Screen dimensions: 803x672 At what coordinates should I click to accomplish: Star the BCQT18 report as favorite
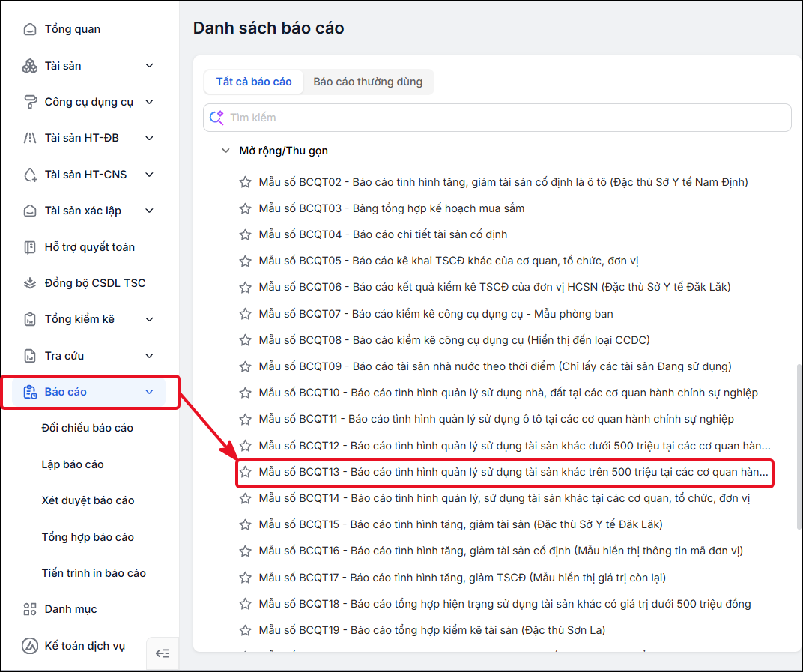click(x=245, y=604)
